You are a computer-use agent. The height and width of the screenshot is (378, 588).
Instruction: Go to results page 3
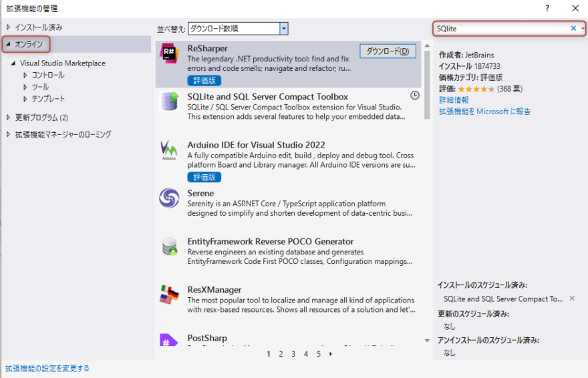point(293,354)
